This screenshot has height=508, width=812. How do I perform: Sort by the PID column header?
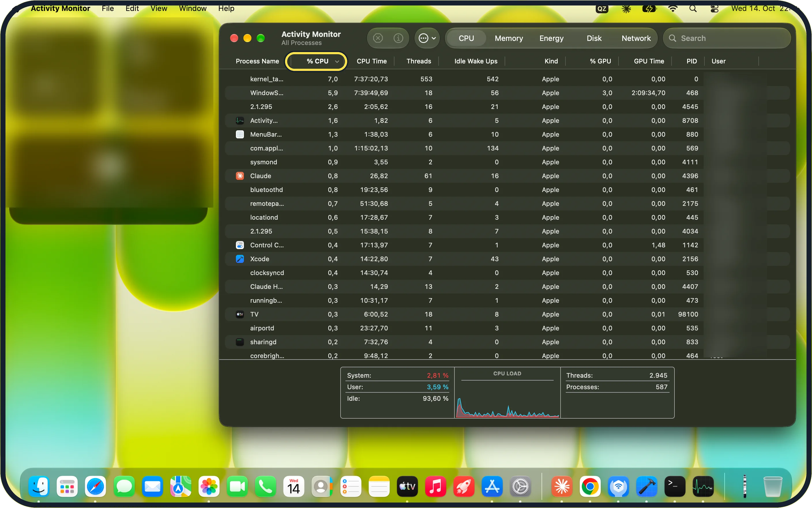coord(691,61)
